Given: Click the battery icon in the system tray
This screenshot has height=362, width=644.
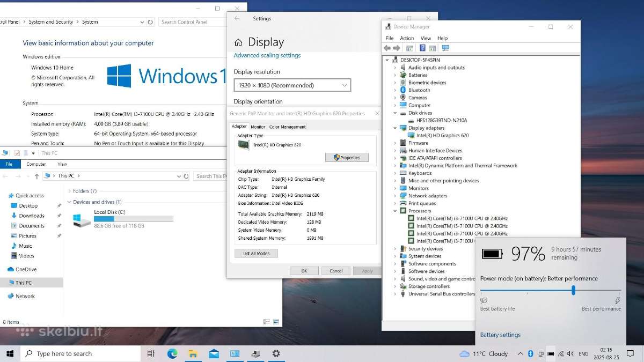Looking at the screenshot, I should pos(550,353).
